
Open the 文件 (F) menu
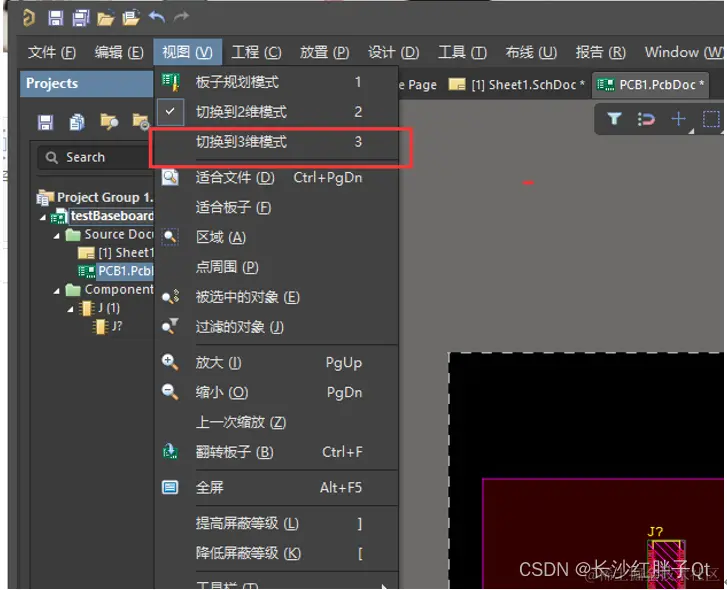pos(51,52)
